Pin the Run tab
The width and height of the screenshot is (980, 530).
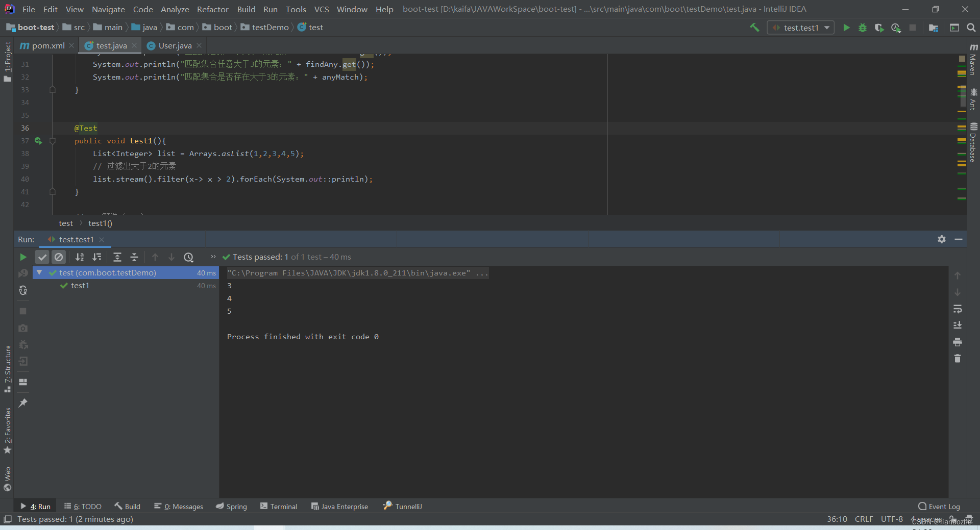tap(23, 403)
